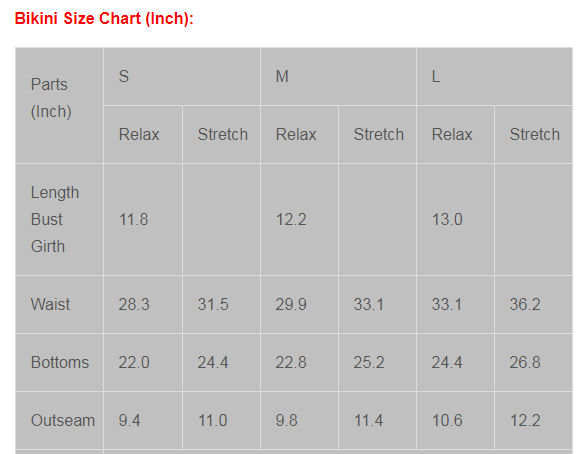Click the L size column header
This screenshot has width=579, height=454.
tap(495, 76)
